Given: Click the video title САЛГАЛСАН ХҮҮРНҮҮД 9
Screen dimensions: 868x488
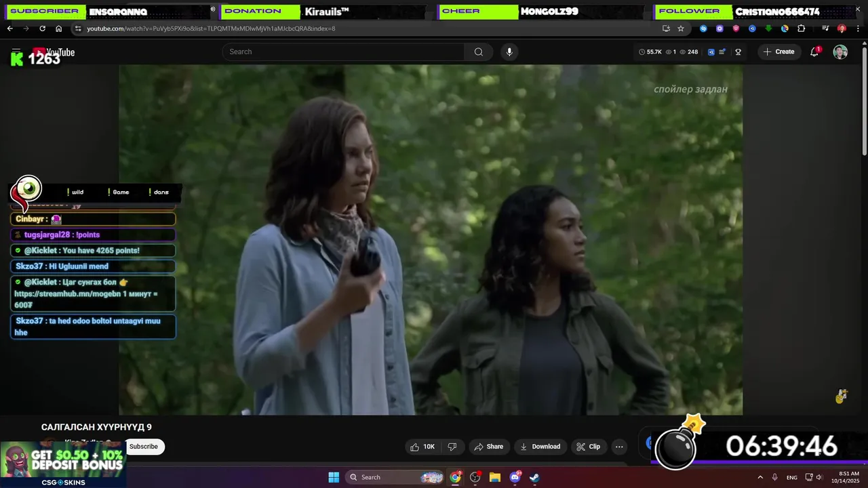Looking at the screenshot, I should [96, 427].
